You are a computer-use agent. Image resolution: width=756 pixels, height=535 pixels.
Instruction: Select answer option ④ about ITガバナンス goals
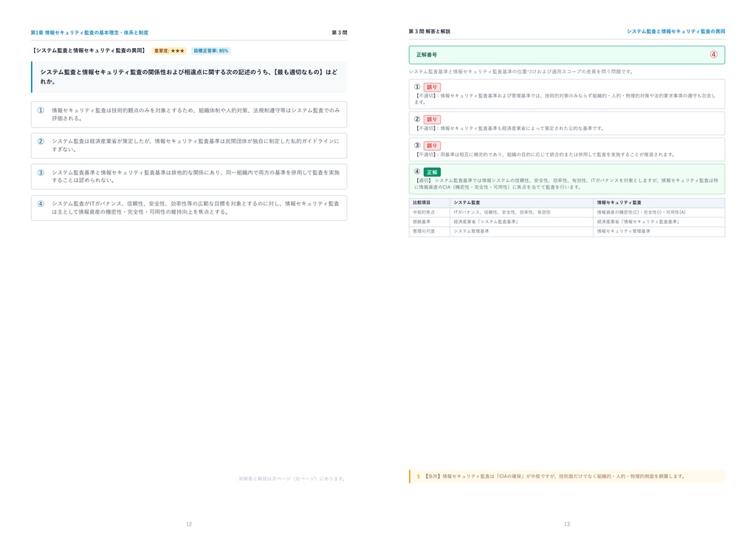189,208
